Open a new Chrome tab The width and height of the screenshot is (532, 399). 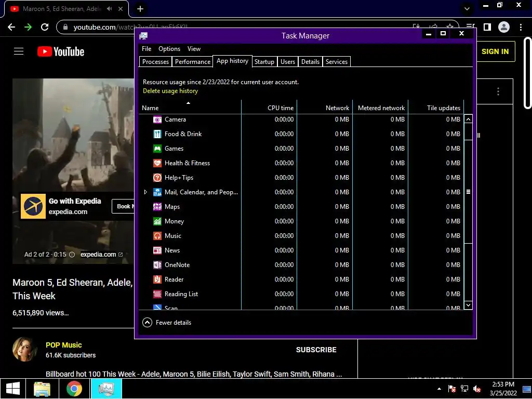[140, 9]
